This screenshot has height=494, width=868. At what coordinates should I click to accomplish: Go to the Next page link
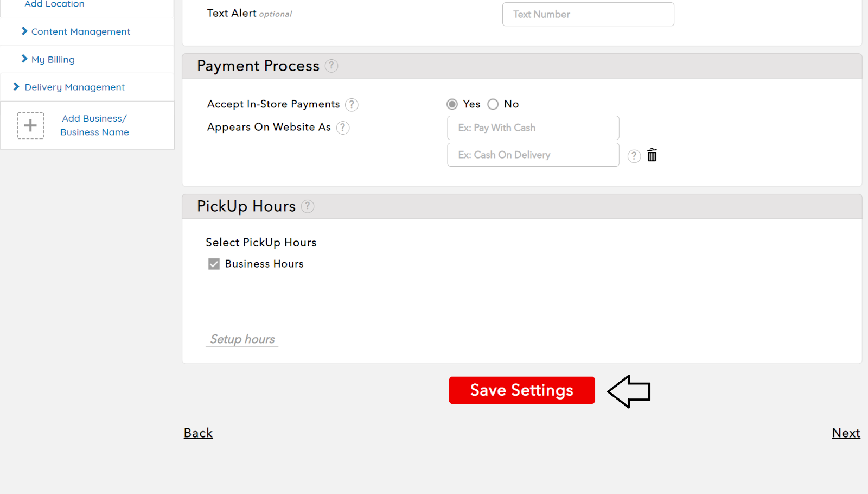pyautogui.click(x=846, y=433)
